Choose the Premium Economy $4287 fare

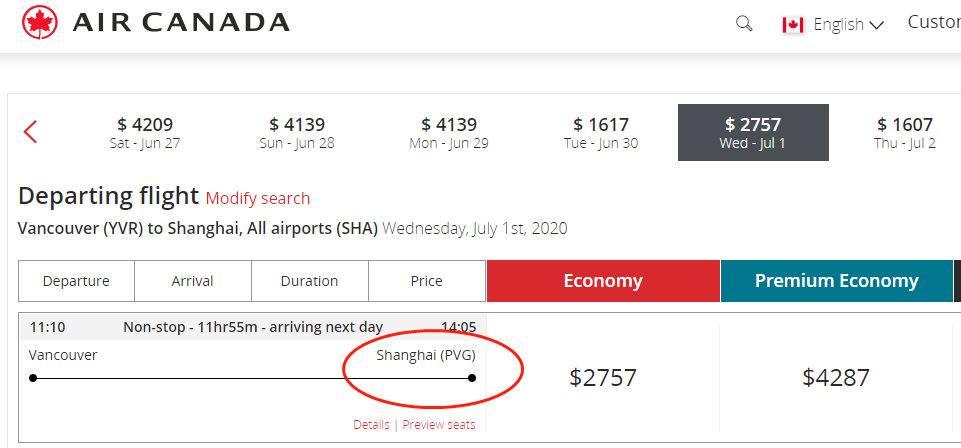[836, 377]
